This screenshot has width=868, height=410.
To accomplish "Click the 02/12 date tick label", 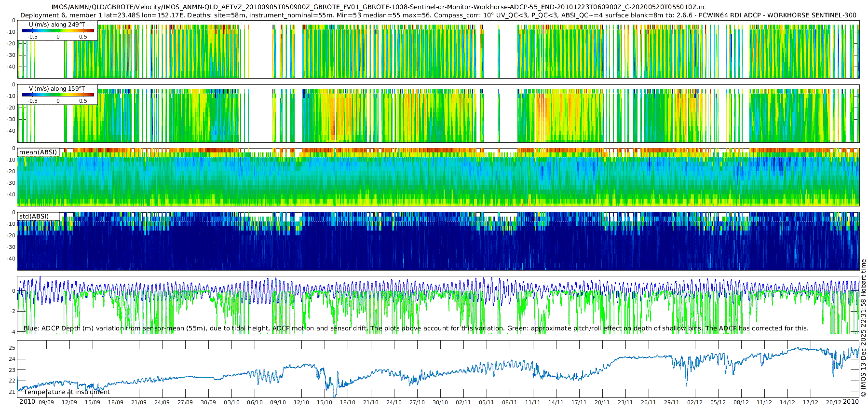I will click(x=694, y=402).
